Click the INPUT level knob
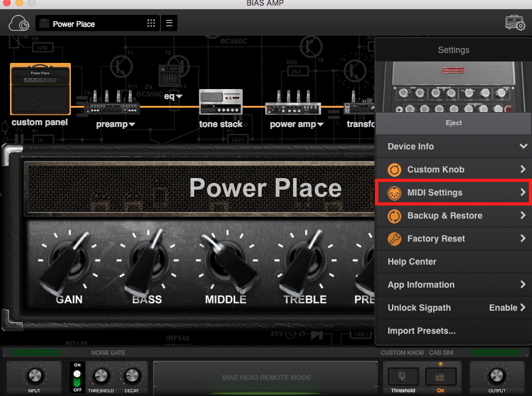 pyautogui.click(x=34, y=375)
